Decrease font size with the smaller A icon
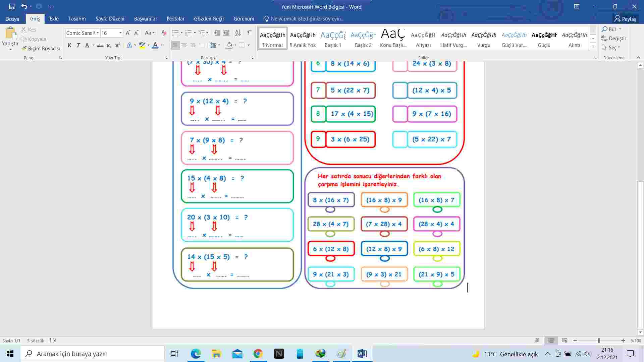Image resolution: width=644 pixels, height=362 pixels. tap(136, 33)
